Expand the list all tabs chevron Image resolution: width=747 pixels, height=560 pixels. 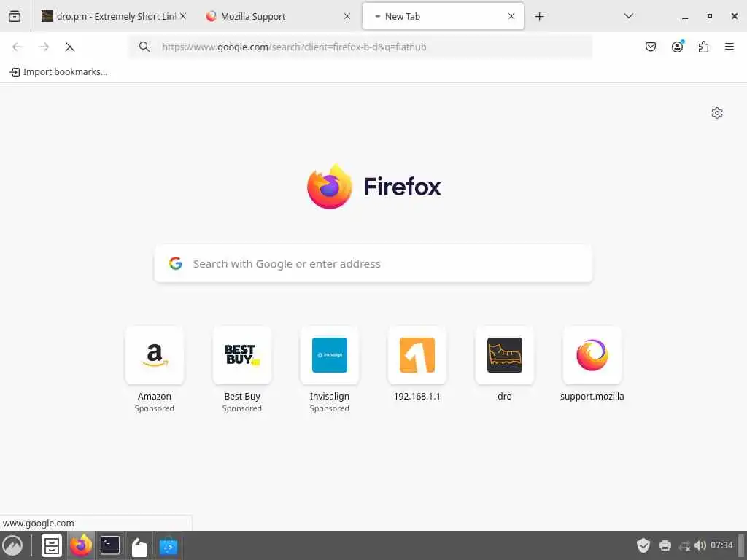629,16
